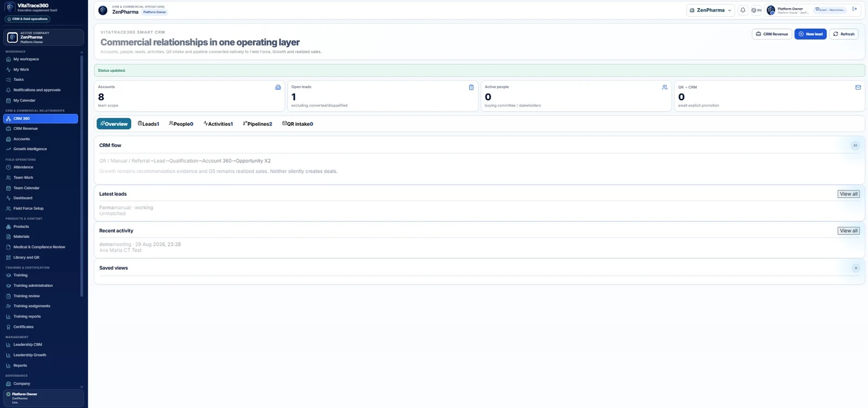Click the graduation cap icon beside Training
The width and height of the screenshot is (868, 408).
8,275
